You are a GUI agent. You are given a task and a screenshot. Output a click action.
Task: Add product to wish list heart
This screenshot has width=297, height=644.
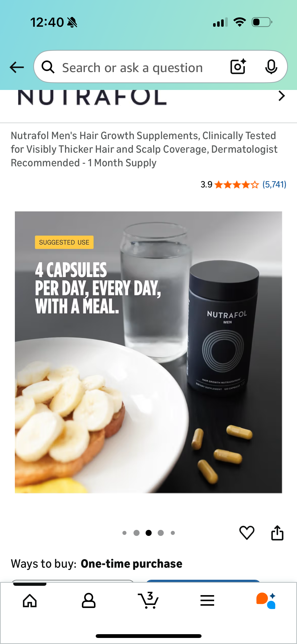pos(247,533)
